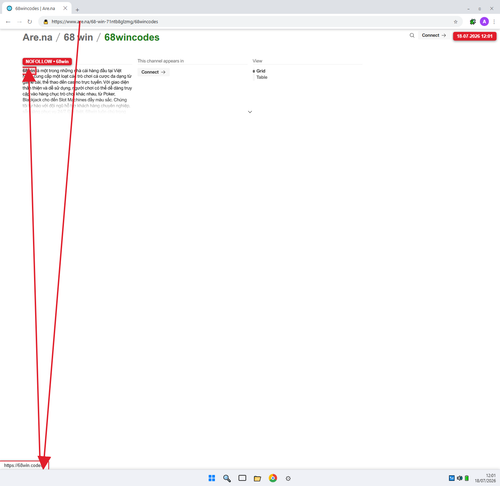Click the 68win link in description
The width and height of the screenshot is (500, 486).
coord(29,71)
